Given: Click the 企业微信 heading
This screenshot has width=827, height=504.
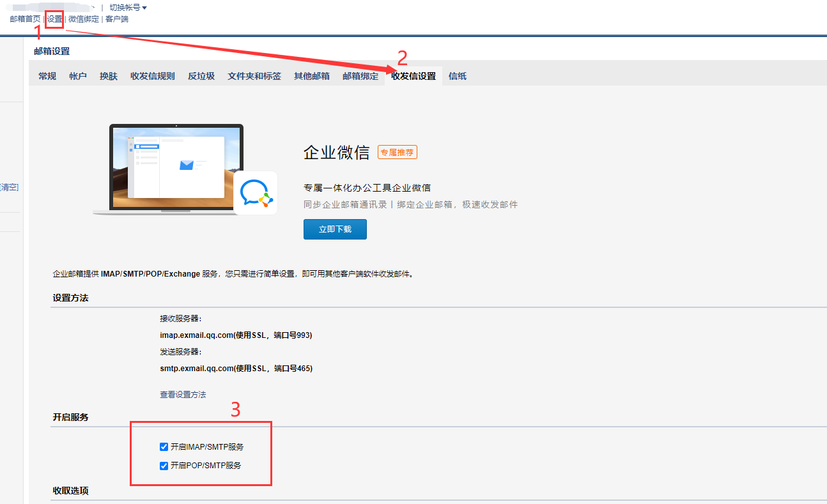Looking at the screenshot, I should pos(337,152).
